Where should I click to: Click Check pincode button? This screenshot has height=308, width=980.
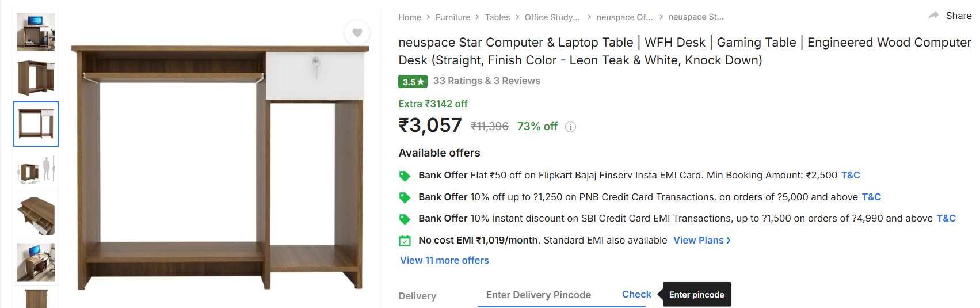click(636, 294)
